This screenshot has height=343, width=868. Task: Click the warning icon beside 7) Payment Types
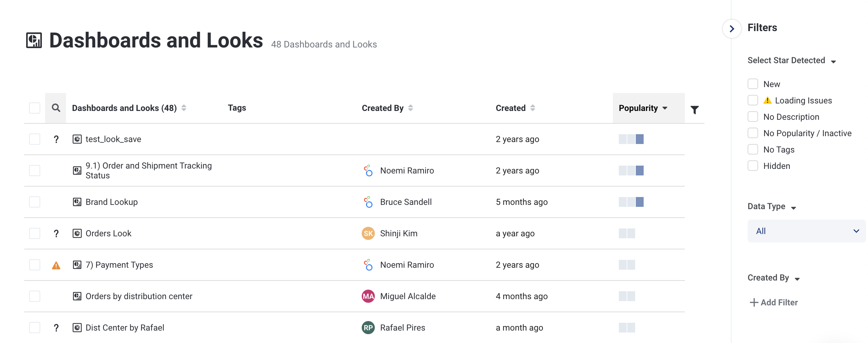coord(56,265)
